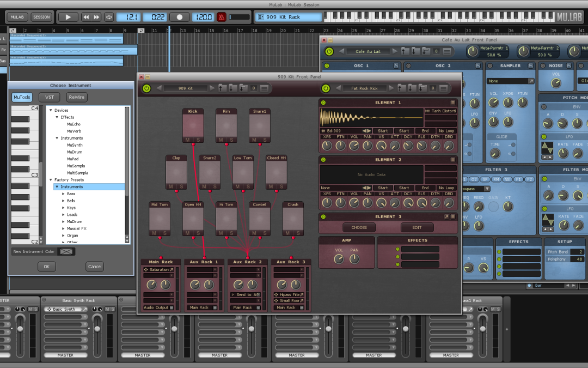Open the Small Room slot in Aux Rack 3

tap(289, 300)
